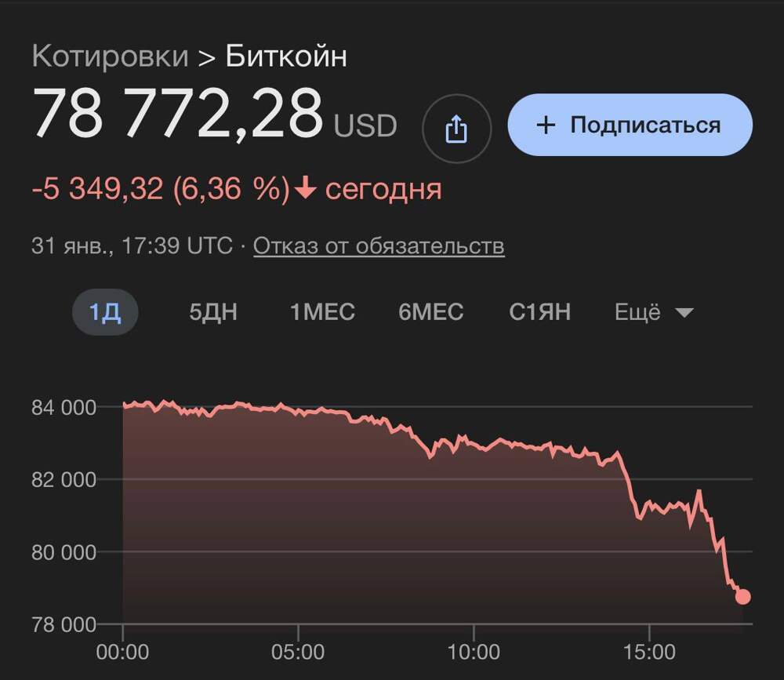
Task: Click the share icon button
Action: coord(456,129)
